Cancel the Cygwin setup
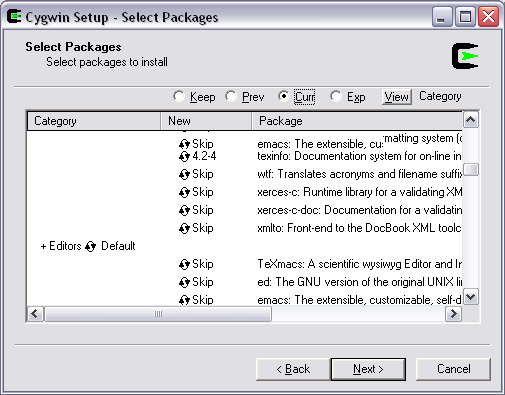 453,369
